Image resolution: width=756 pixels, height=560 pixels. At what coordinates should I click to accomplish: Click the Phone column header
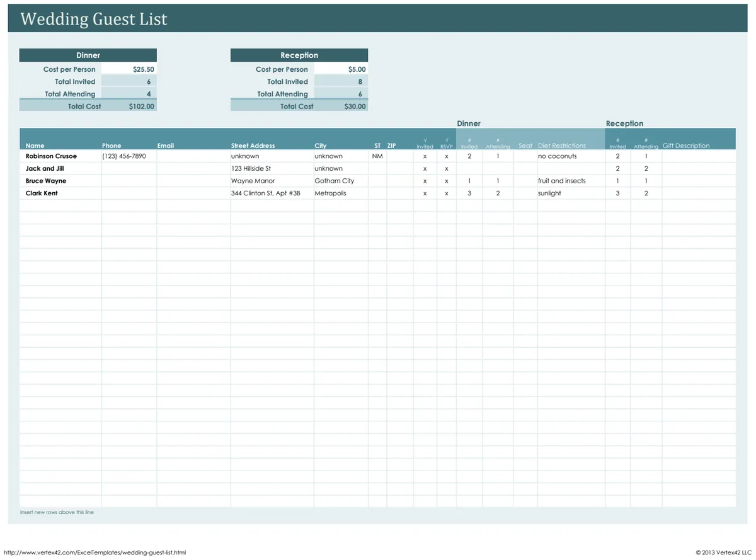click(x=112, y=146)
